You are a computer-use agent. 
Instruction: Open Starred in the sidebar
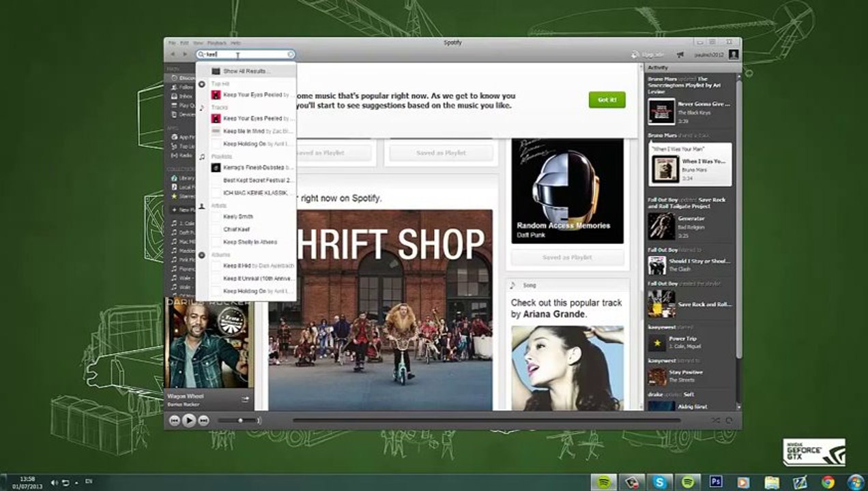click(x=181, y=196)
